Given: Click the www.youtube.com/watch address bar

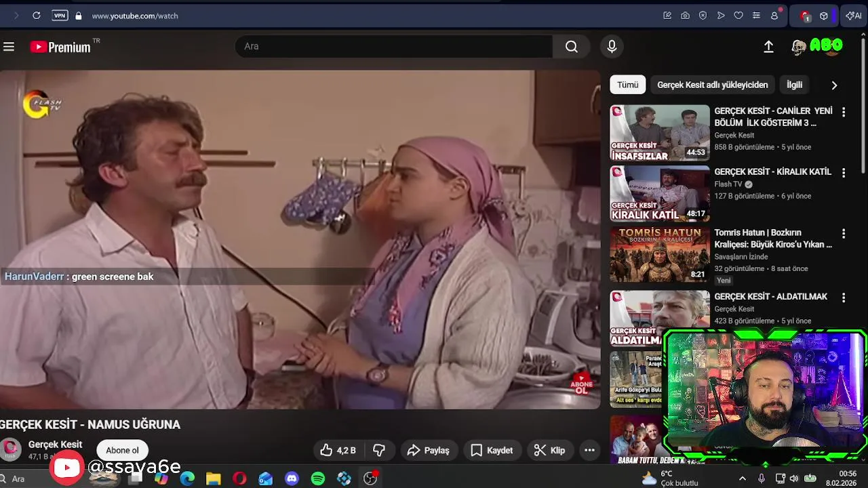Looking at the screenshot, I should point(135,16).
